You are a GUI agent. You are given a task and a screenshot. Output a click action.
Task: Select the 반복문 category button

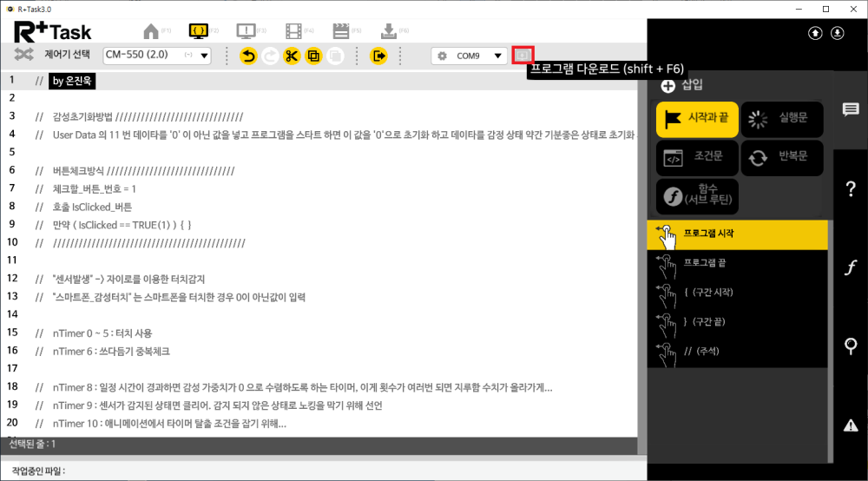click(782, 158)
